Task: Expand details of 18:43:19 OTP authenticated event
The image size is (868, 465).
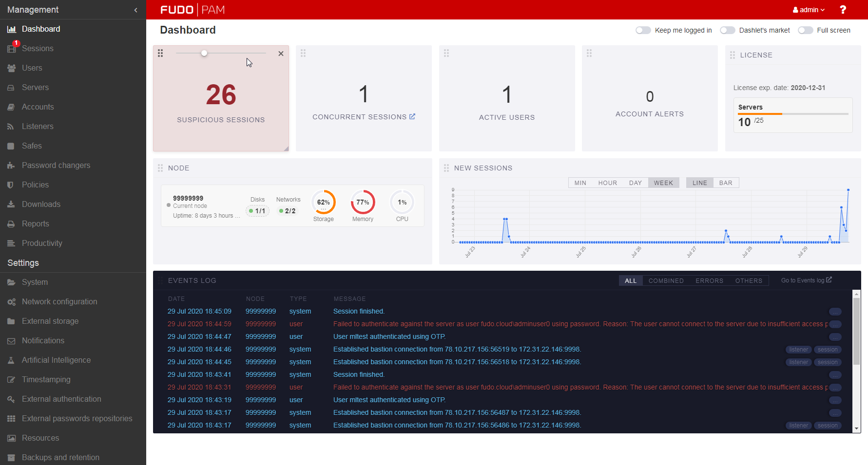Action: 835,400
